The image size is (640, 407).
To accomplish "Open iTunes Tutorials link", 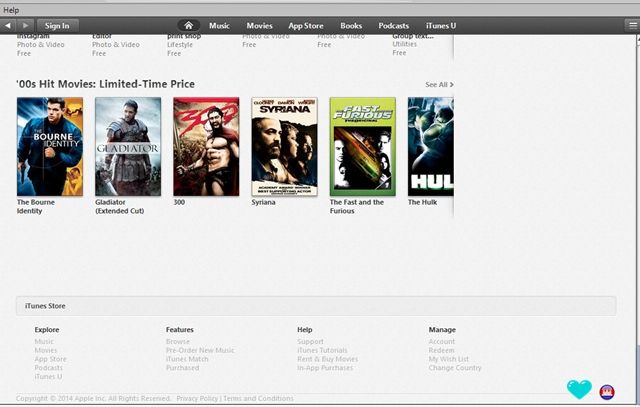I will click(322, 350).
